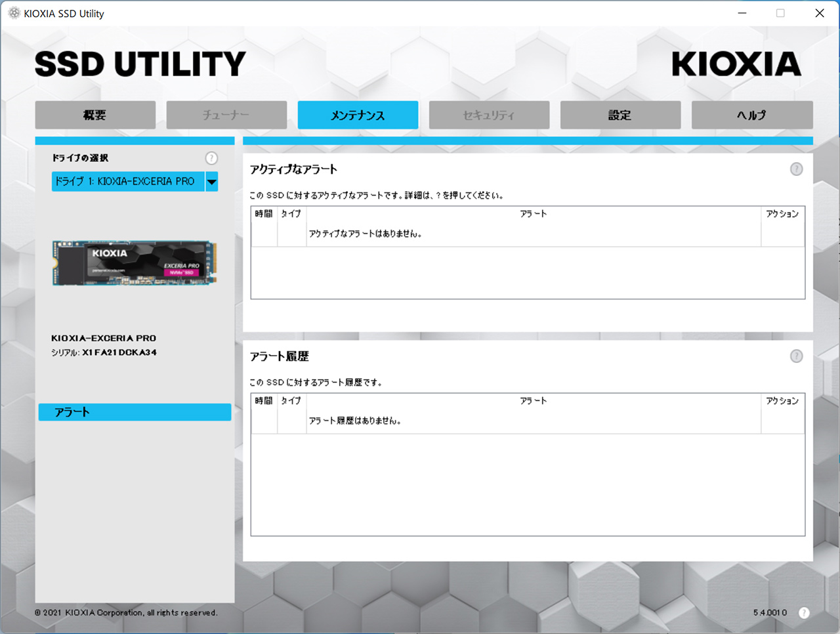Viewport: 840px width, 634px height.
Task: Go to the 設定 tab
Action: tap(620, 115)
